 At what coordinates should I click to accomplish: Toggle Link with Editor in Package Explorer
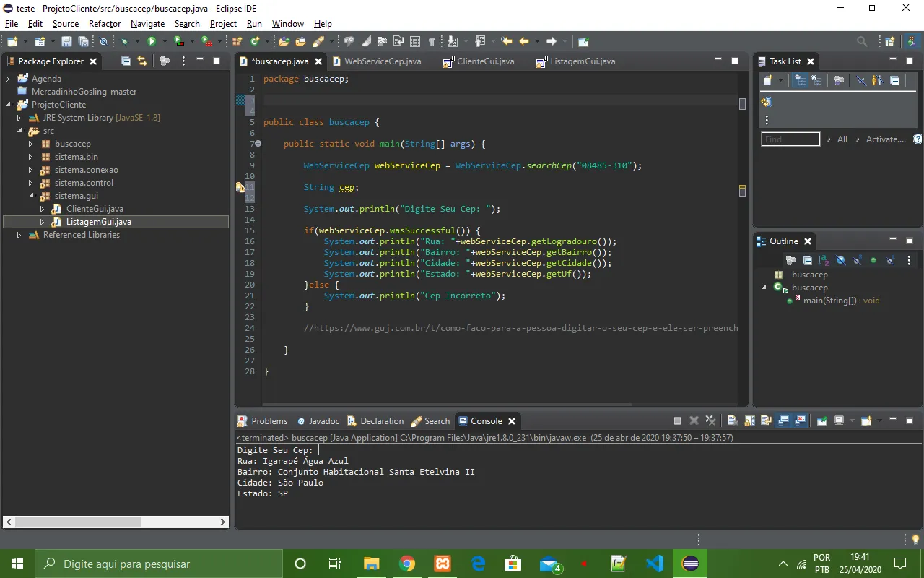click(x=142, y=61)
